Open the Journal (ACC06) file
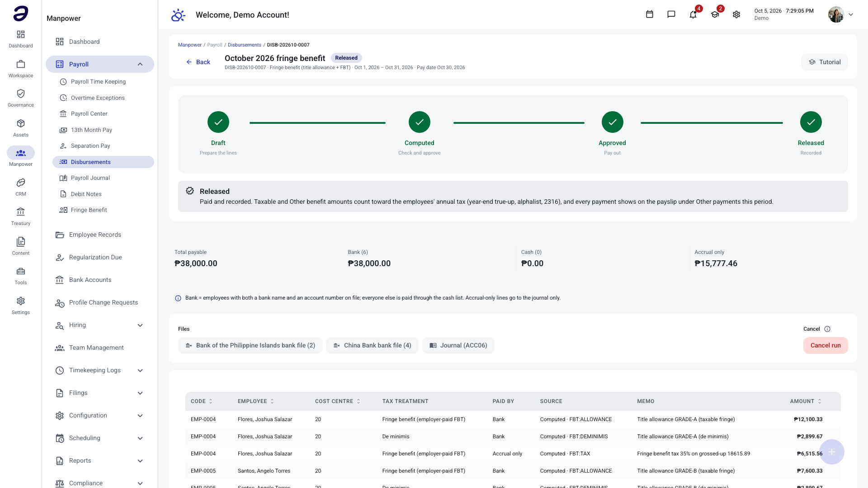The height and width of the screenshot is (488, 868). click(458, 345)
